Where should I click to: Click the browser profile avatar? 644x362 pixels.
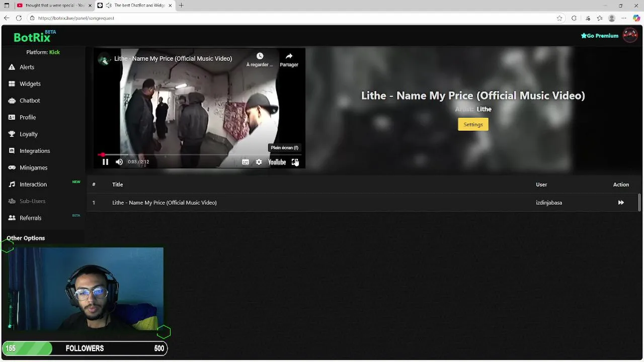(612, 18)
